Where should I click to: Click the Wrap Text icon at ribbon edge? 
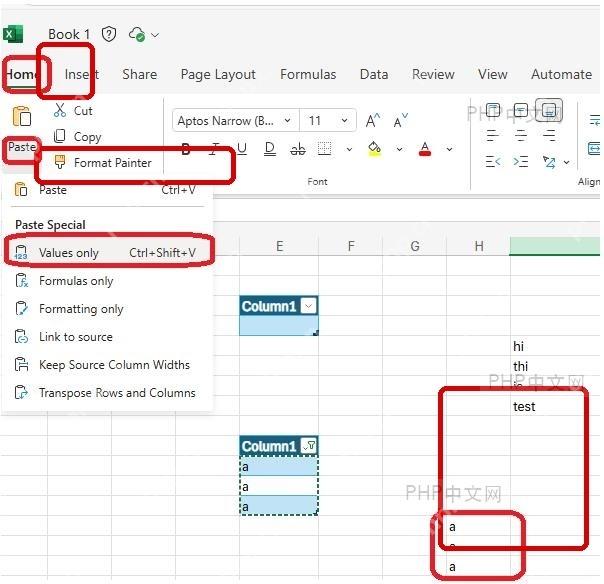(595, 120)
